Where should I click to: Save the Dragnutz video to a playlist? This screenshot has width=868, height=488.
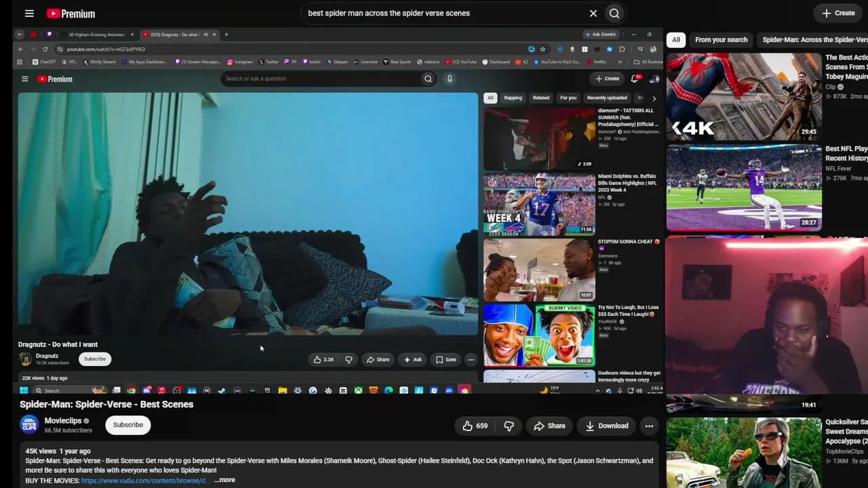click(446, 359)
